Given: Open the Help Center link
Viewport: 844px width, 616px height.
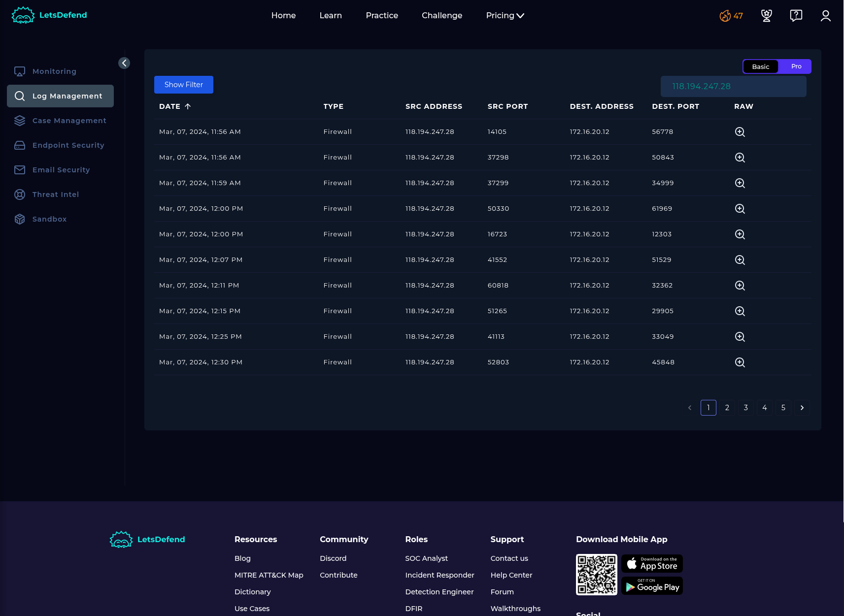Looking at the screenshot, I should coord(511,575).
